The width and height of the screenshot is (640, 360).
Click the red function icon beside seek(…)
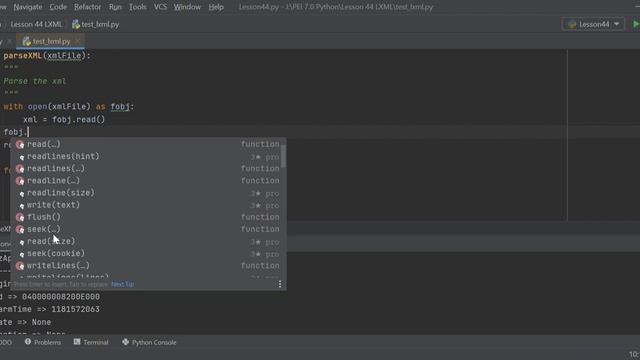[x=20, y=229]
